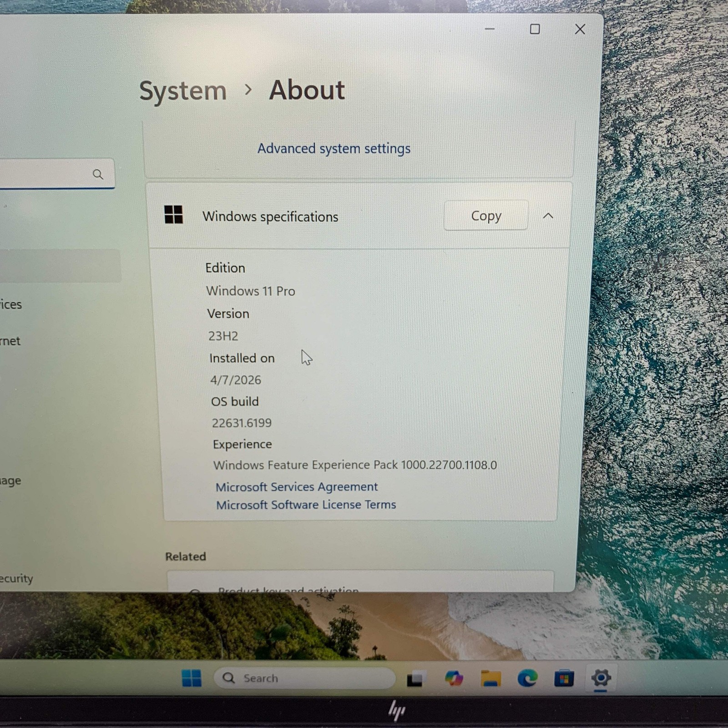728x728 pixels.
Task: Select the Windows Feature Experience Pack text
Action: click(355, 465)
